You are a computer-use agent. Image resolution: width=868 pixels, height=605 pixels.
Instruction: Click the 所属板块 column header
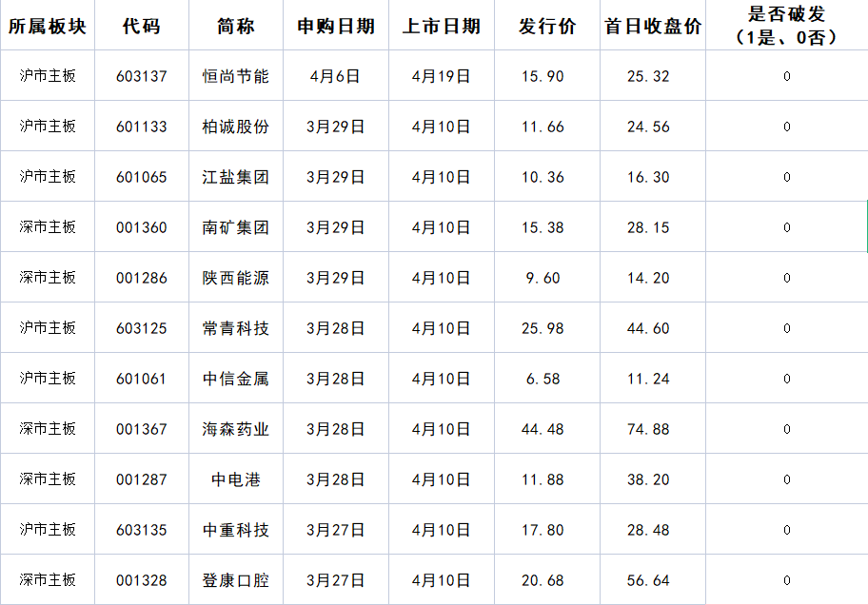pos(49,27)
